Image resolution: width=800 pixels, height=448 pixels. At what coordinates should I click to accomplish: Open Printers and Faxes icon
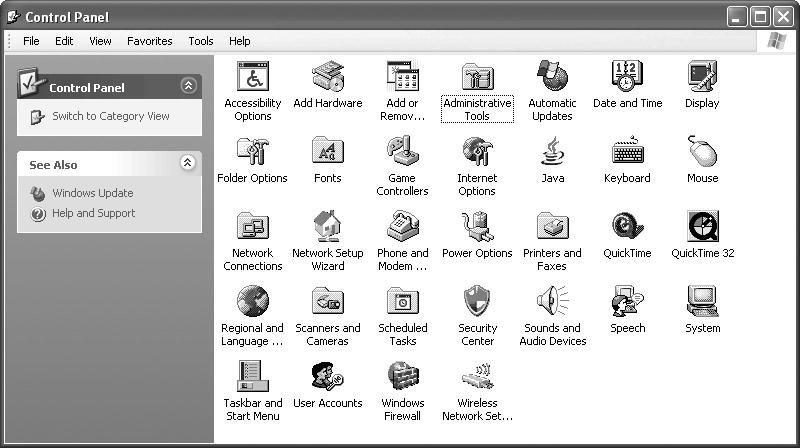(x=552, y=227)
